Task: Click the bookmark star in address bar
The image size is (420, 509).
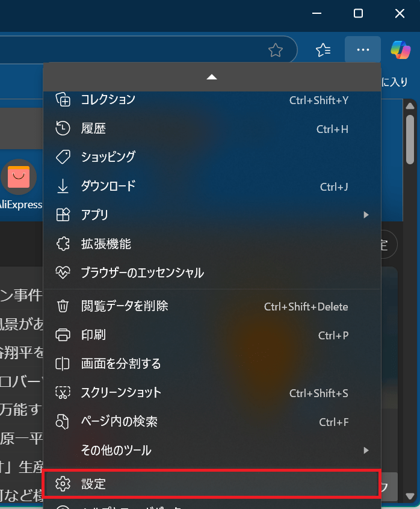Action: (x=276, y=50)
